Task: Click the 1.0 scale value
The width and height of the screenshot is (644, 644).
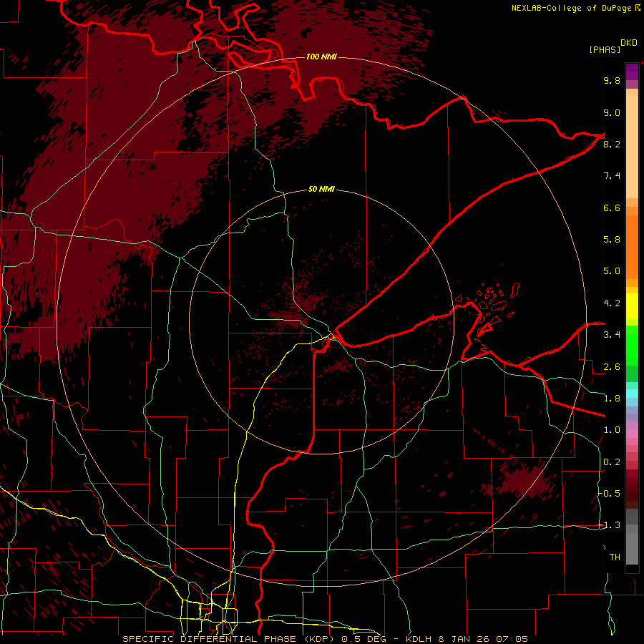Action: [x=612, y=430]
